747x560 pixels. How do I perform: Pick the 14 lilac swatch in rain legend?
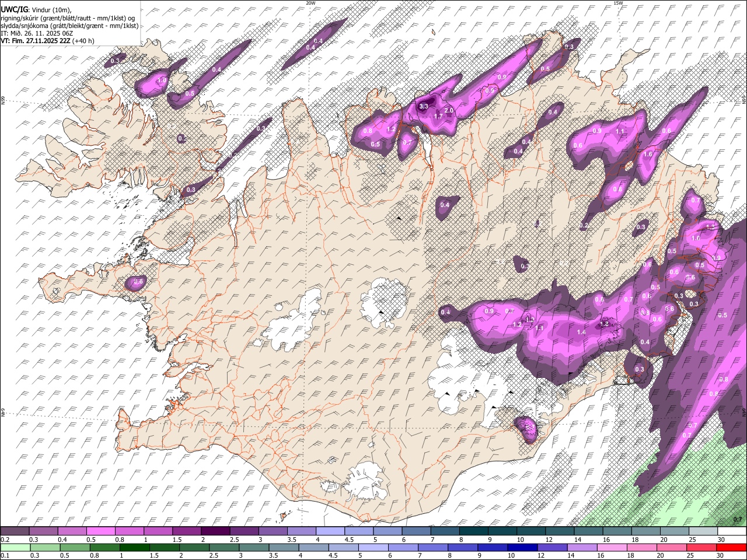point(581,547)
